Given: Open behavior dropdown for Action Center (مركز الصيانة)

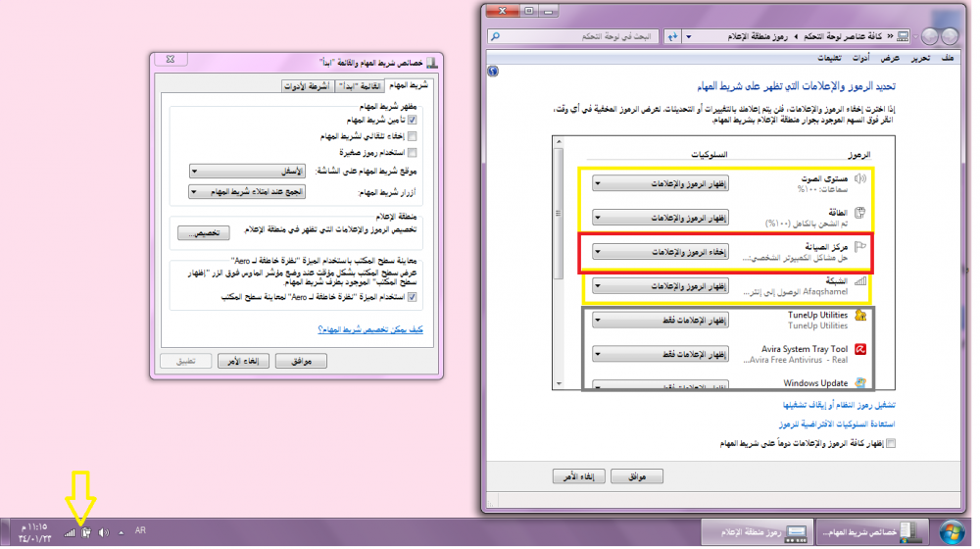Looking at the screenshot, I should click(x=661, y=252).
